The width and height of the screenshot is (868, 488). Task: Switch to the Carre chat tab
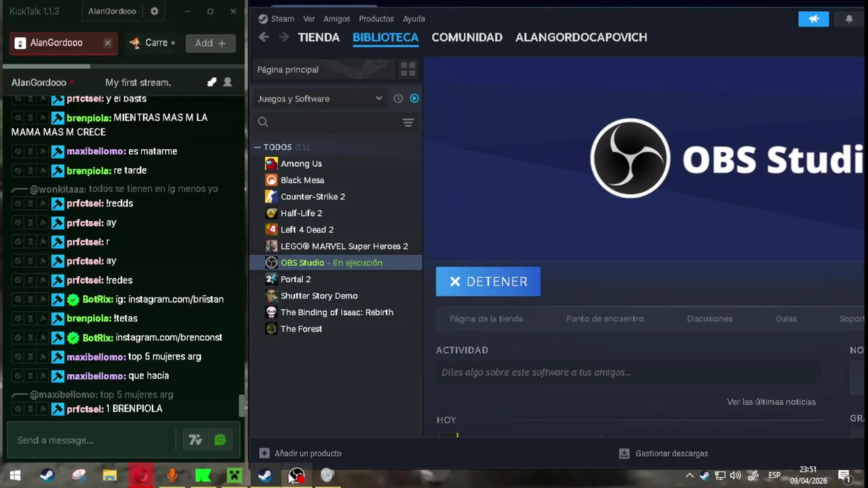152,43
